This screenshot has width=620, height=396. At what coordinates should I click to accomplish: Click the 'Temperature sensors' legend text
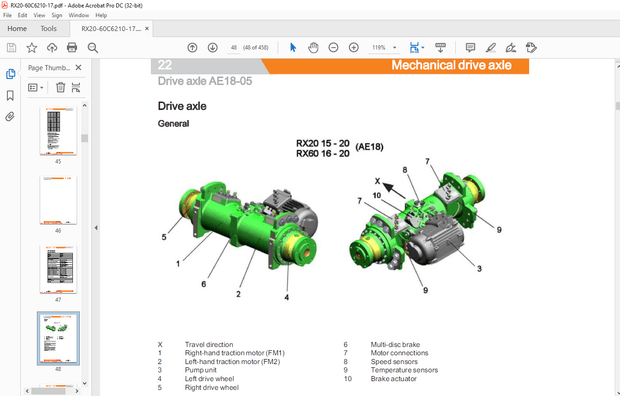coord(404,370)
